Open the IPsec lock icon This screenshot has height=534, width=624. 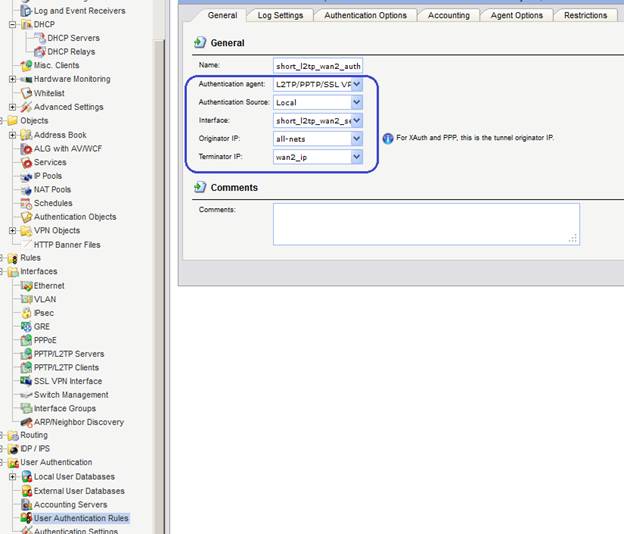point(26,313)
